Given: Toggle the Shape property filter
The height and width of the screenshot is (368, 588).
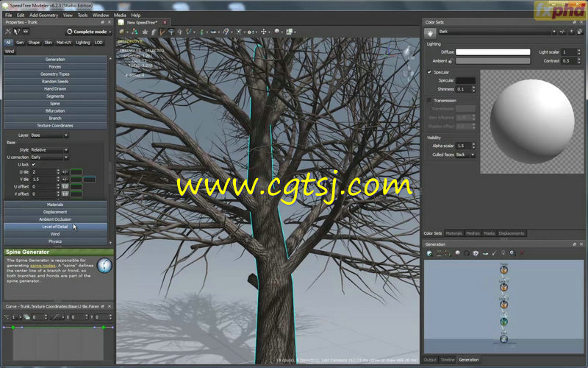Looking at the screenshot, I should click(34, 43).
